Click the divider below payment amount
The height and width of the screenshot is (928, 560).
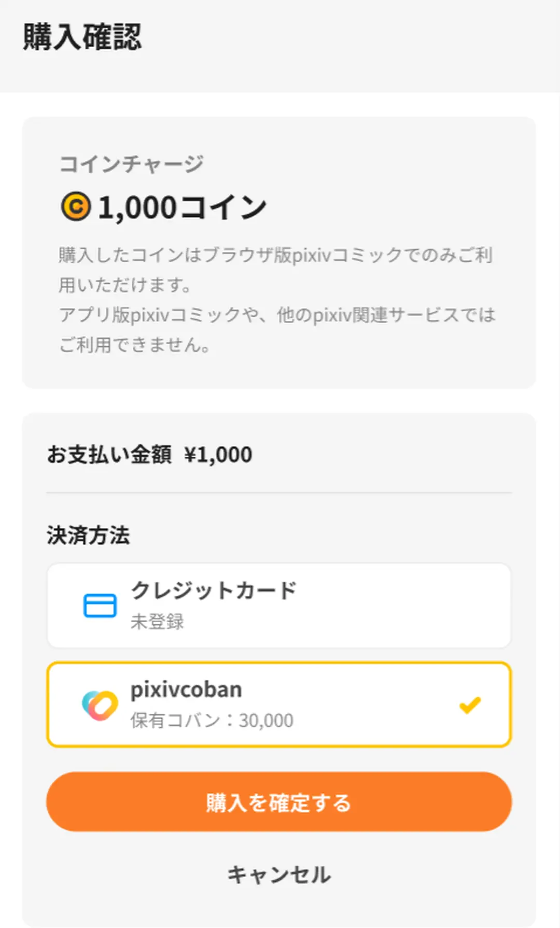(279, 493)
